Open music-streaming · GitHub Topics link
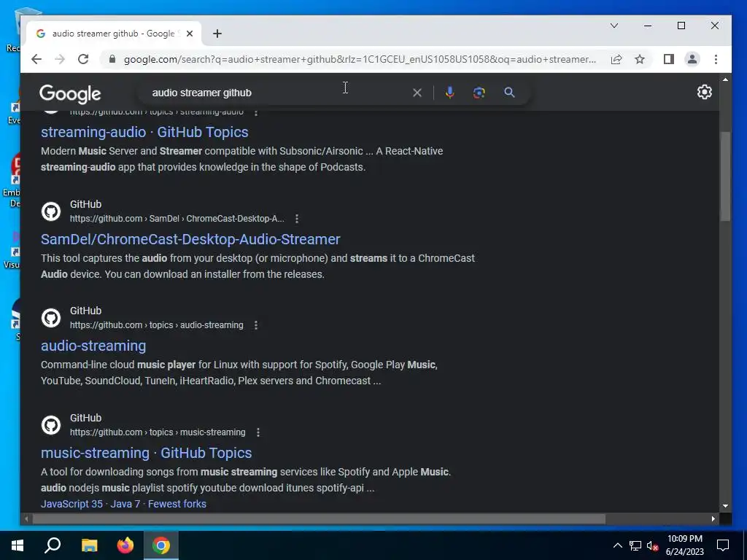 tap(146, 453)
